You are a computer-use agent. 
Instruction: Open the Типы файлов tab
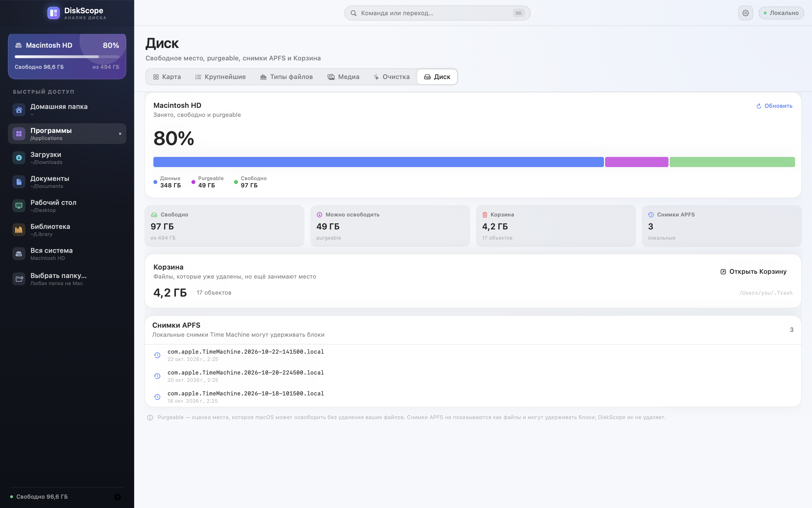(286, 77)
